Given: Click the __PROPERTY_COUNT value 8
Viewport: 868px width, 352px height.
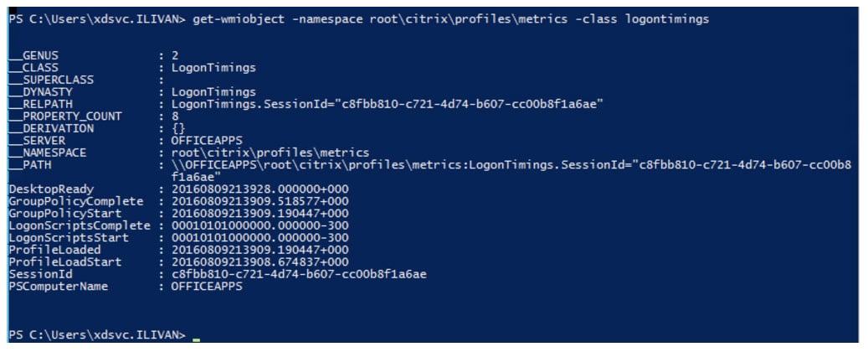Looking at the screenshot, I should (x=175, y=116).
